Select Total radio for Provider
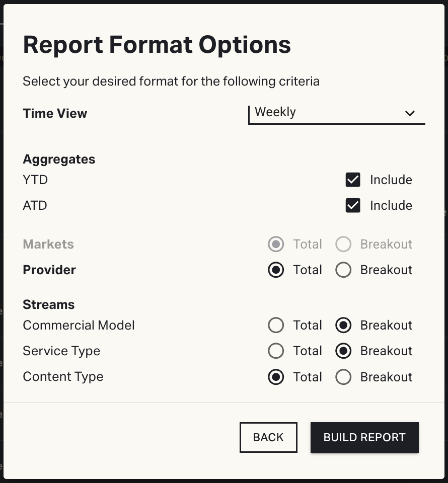 276,270
